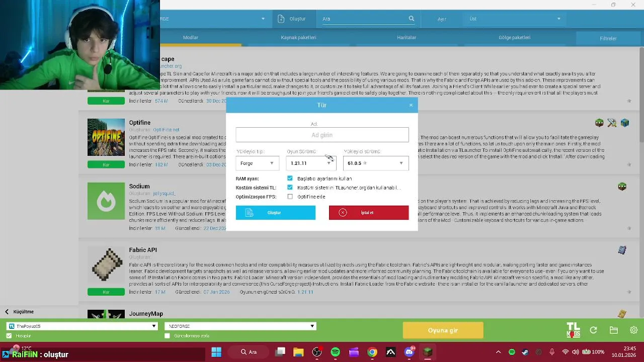Open Chrome from taskbar
This screenshot has width=644, height=362.
coord(372,352)
